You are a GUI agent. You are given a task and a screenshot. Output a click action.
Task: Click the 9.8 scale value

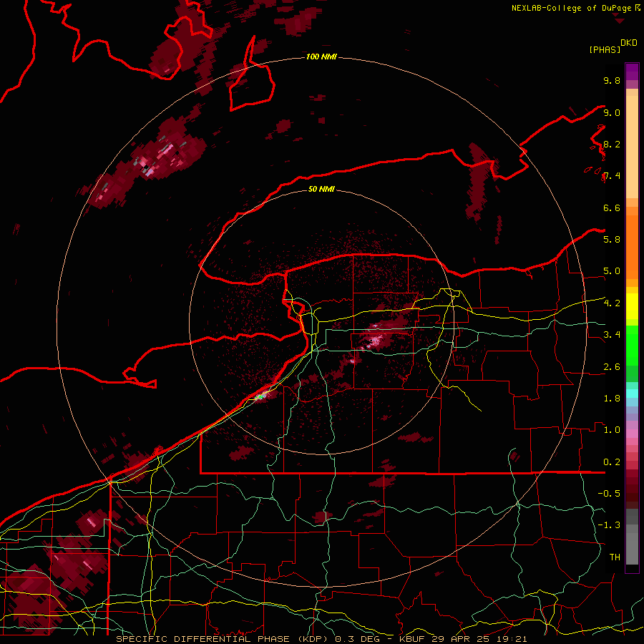[612, 80]
